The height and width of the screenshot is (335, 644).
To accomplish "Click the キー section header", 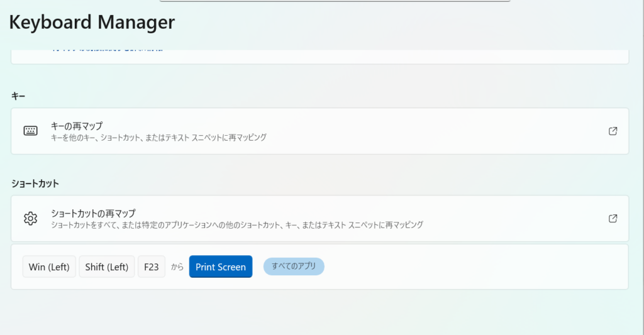I will click(18, 96).
